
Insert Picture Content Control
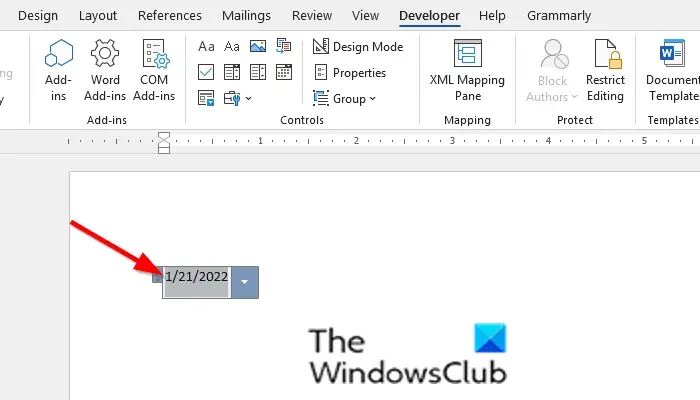point(258,46)
